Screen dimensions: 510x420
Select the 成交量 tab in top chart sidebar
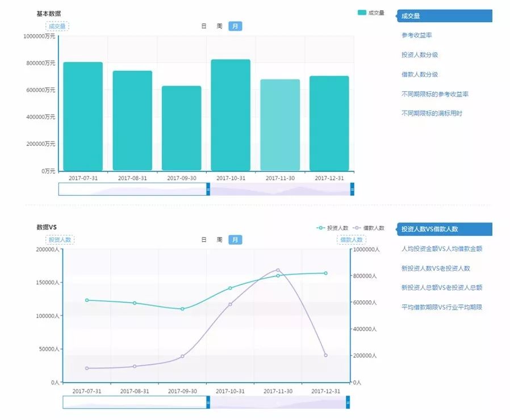point(444,16)
